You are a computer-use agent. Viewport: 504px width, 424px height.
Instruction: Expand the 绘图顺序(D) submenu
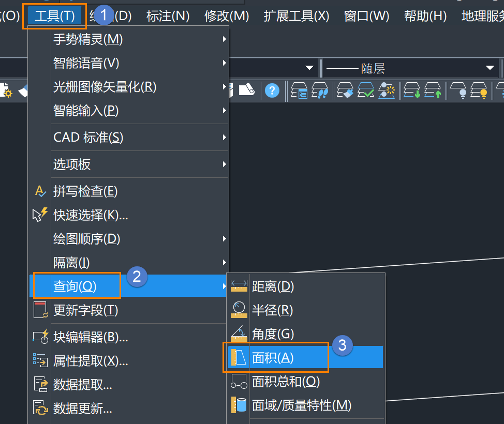click(x=128, y=239)
